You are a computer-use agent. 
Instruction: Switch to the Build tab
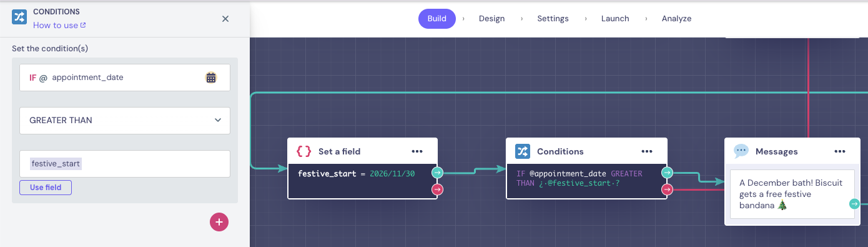437,19
